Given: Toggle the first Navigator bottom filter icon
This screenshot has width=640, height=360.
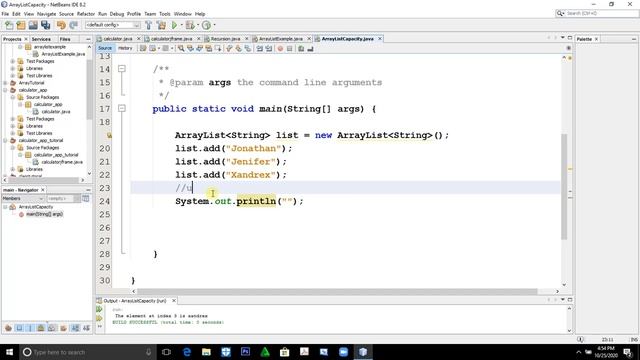Looking at the screenshot, I should 8,328.
